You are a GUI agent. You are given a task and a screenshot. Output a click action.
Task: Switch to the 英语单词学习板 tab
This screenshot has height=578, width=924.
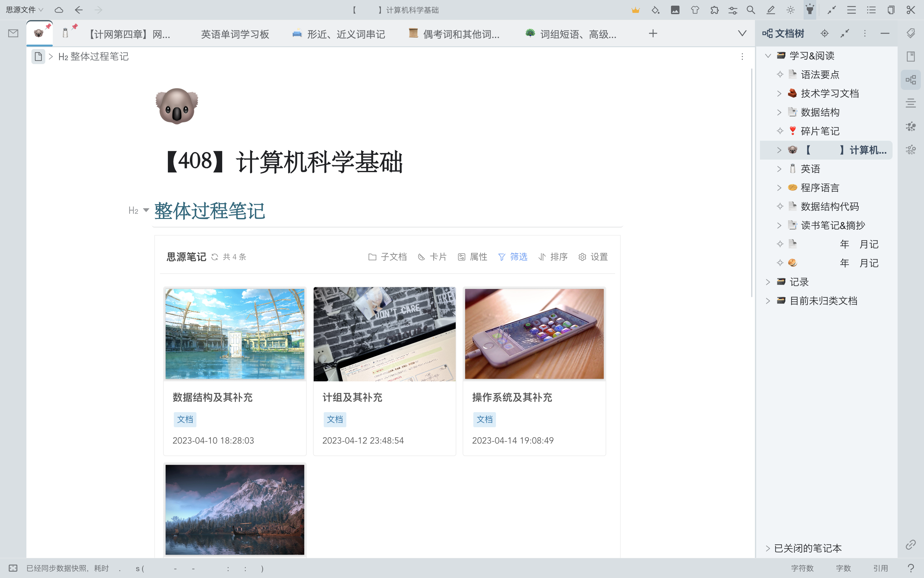[x=235, y=34]
